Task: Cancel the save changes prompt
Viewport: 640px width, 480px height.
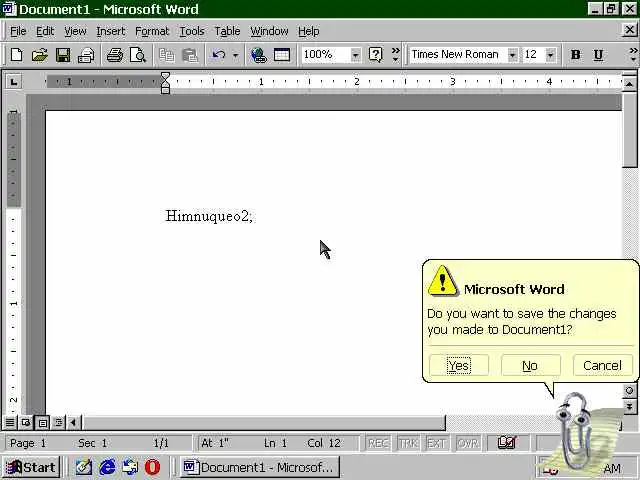Action: click(602, 365)
